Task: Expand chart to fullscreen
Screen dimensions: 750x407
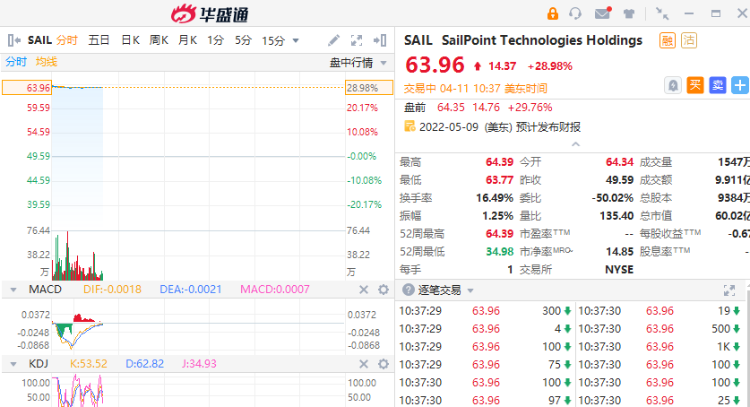Action: pos(357,40)
